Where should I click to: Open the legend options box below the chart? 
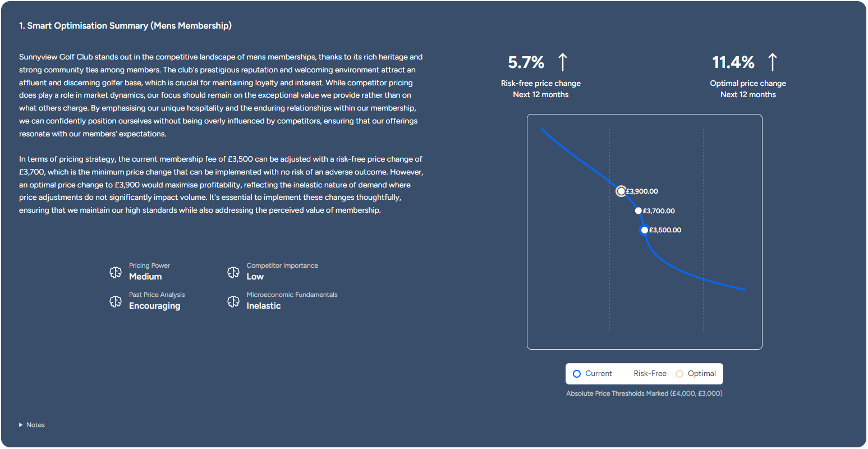644,373
